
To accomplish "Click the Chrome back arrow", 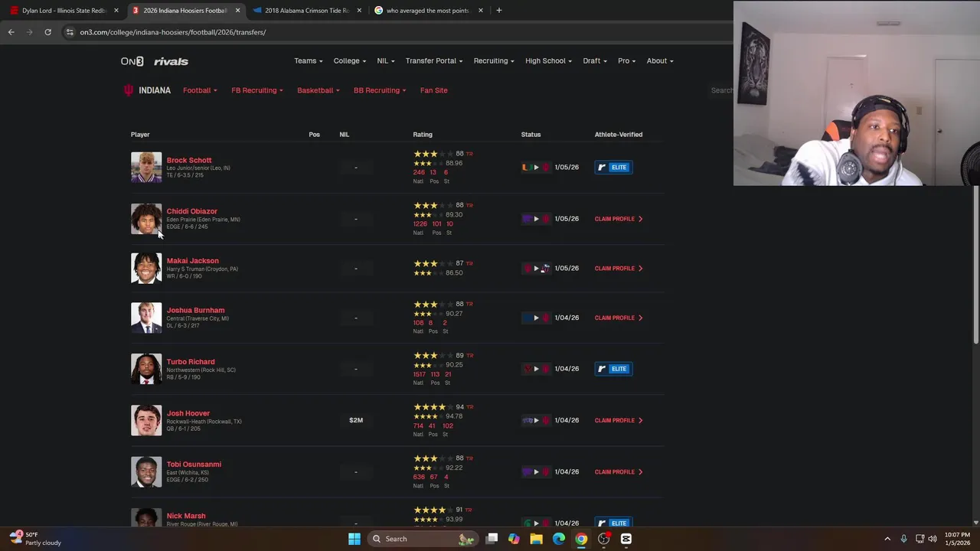I will click(x=11, y=32).
